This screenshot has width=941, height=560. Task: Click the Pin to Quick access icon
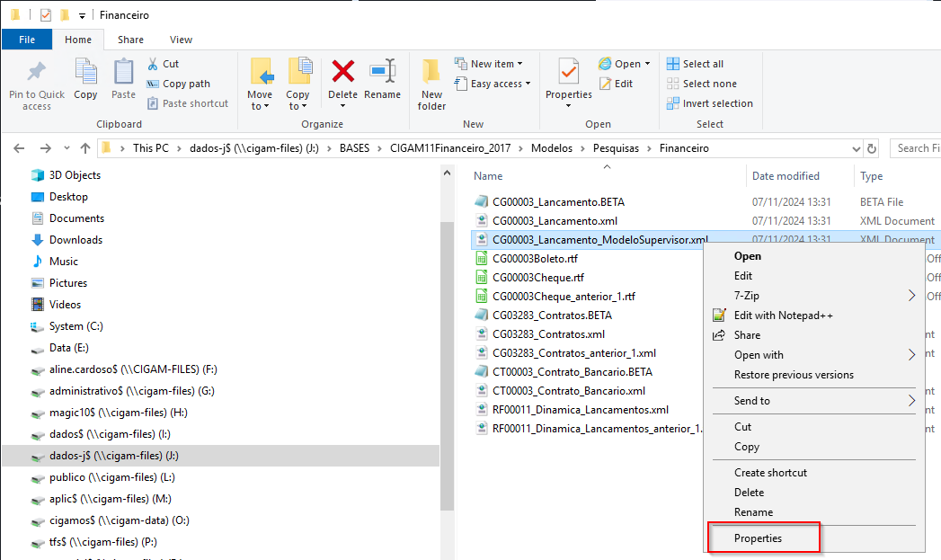(37, 72)
